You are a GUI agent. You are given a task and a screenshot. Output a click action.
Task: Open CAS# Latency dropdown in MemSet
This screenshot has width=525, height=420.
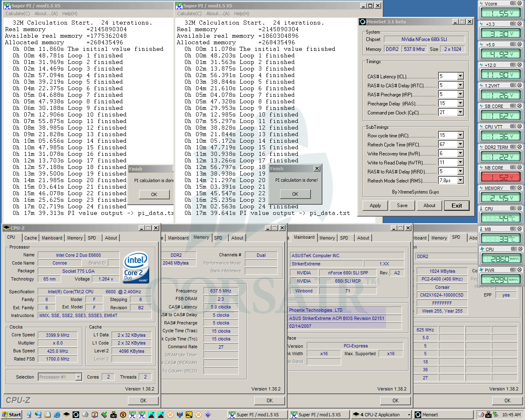coord(460,76)
